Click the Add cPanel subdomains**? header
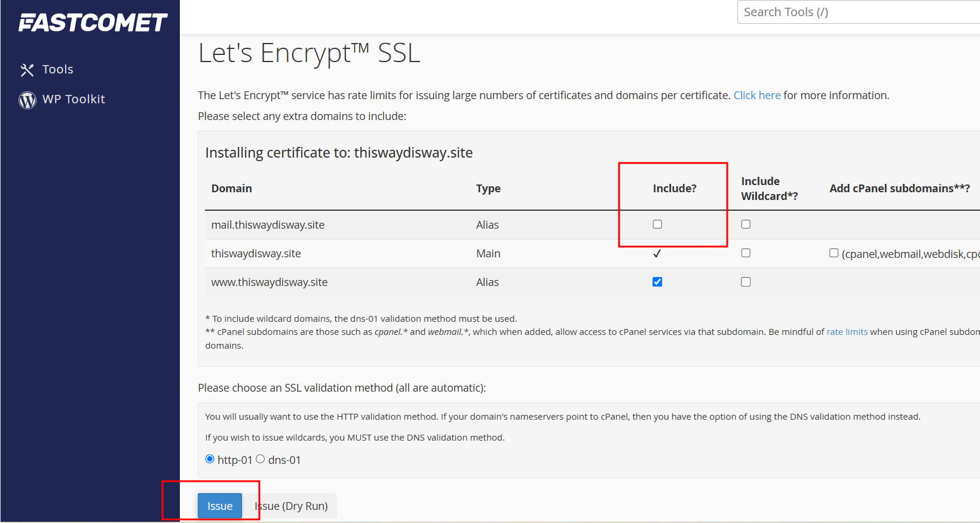This screenshot has height=523, width=980. pos(899,189)
